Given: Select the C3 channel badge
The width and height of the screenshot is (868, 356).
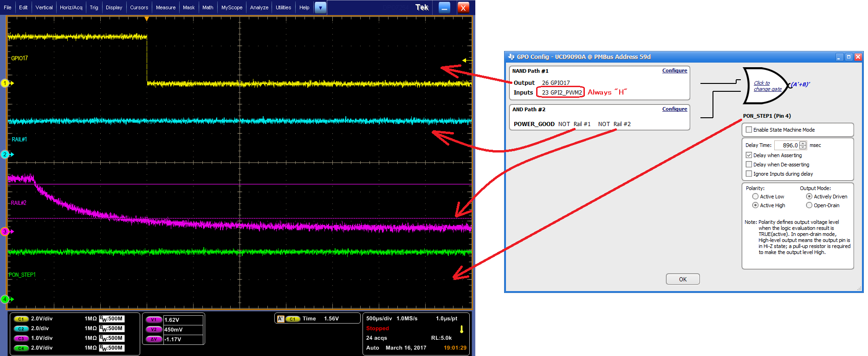Looking at the screenshot, I should pos(21,338).
